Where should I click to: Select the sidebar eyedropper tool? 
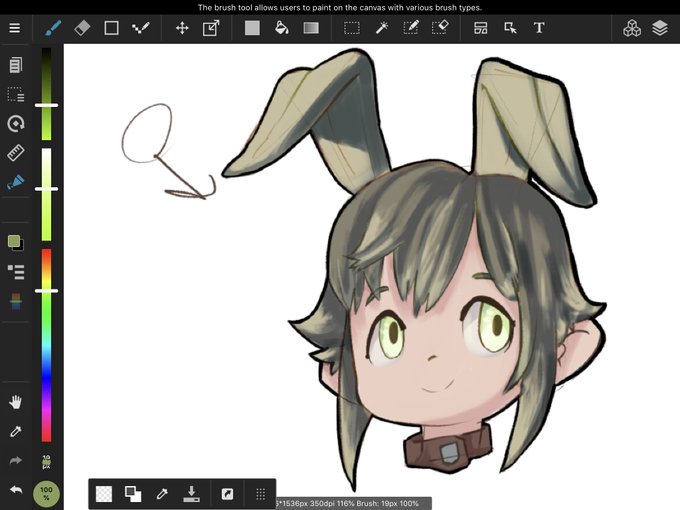pos(16,431)
